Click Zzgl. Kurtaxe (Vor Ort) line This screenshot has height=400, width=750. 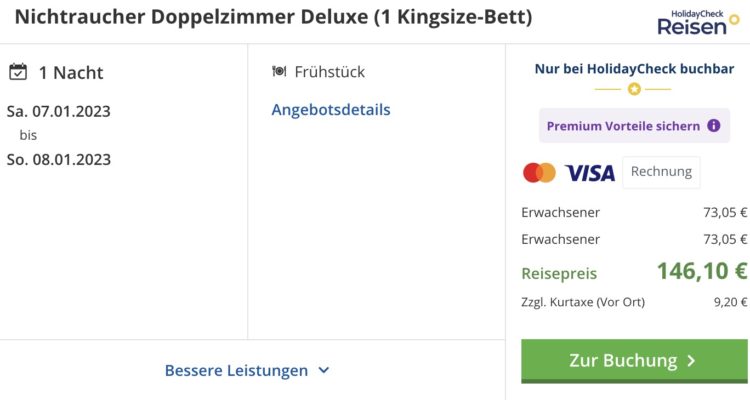(634, 302)
